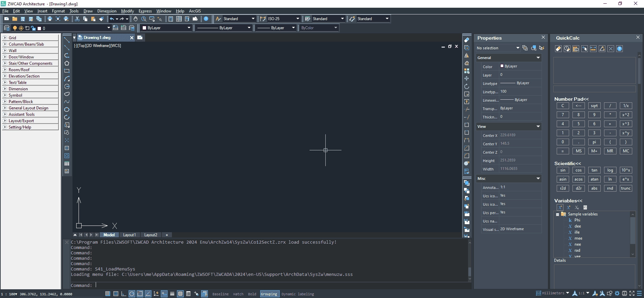
Task: Click the cos Scientific button
Action: tap(579, 170)
